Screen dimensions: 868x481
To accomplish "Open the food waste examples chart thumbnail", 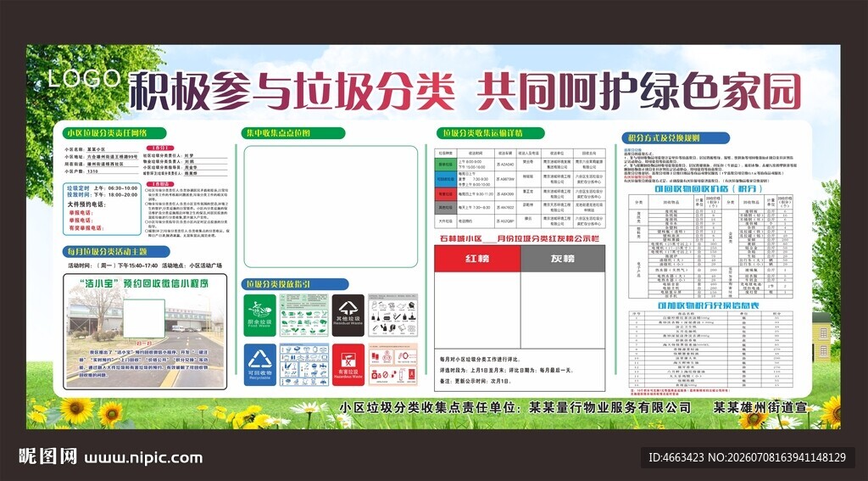I will click(304, 316).
